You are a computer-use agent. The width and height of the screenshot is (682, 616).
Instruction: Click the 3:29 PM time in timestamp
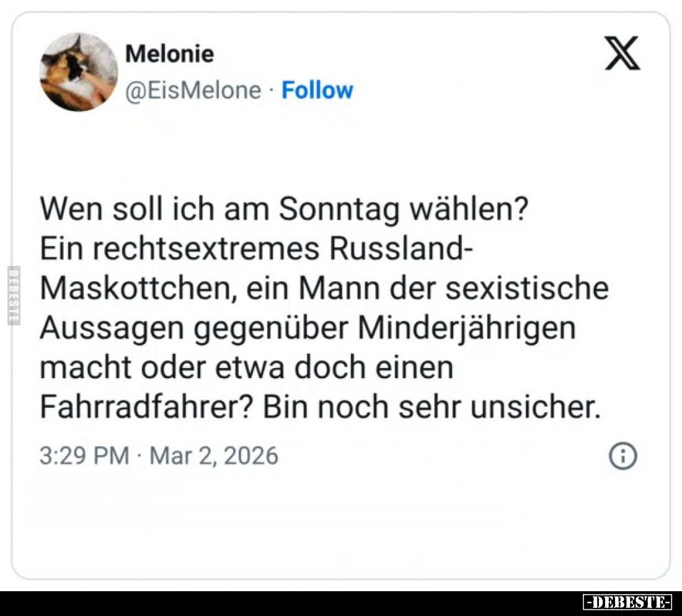pos(84,457)
